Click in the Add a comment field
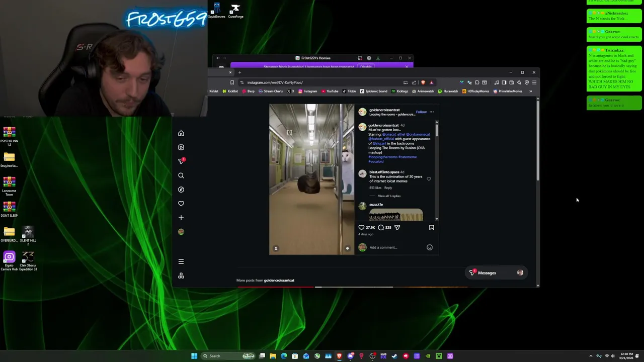The height and width of the screenshot is (362, 644). [x=396, y=247]
